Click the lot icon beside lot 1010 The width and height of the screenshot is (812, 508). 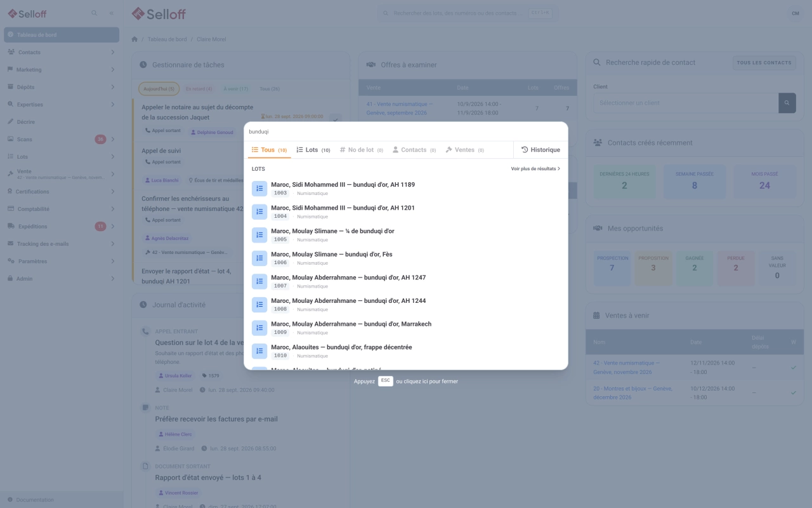[259, 351]
